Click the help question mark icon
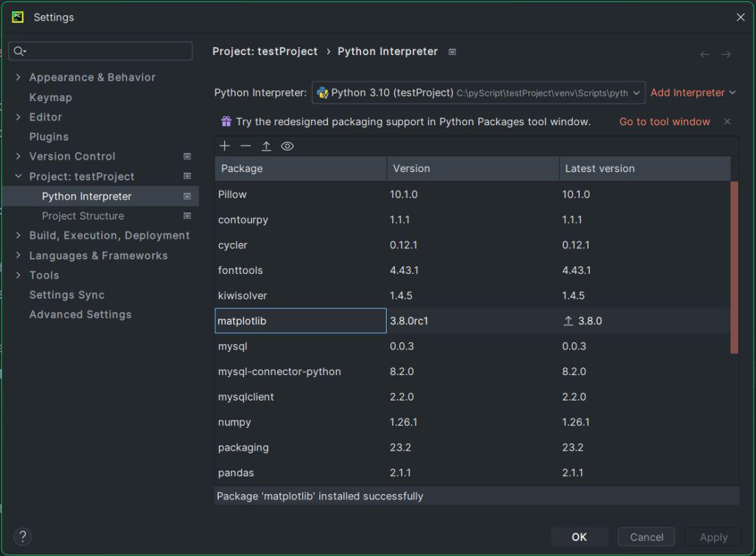This screenshot has width=756, height=556. pyautogui.click(x=23, y=537)
